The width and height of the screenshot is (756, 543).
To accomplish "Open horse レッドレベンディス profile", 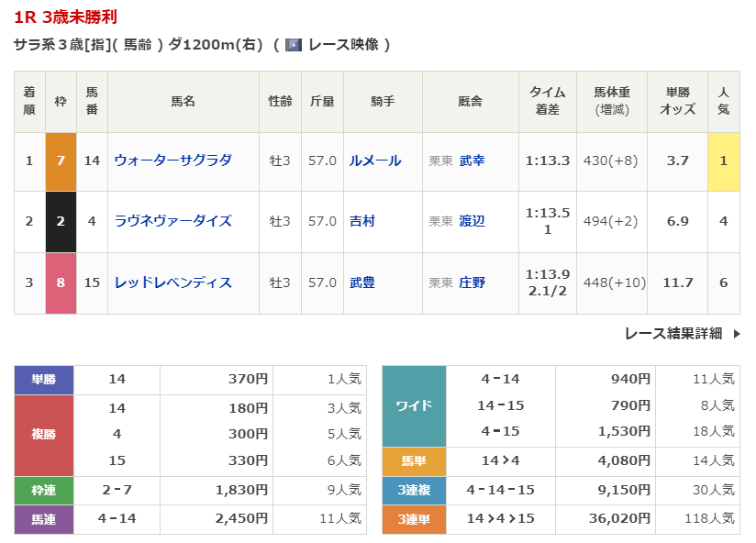I will click(x=172, y=283).
